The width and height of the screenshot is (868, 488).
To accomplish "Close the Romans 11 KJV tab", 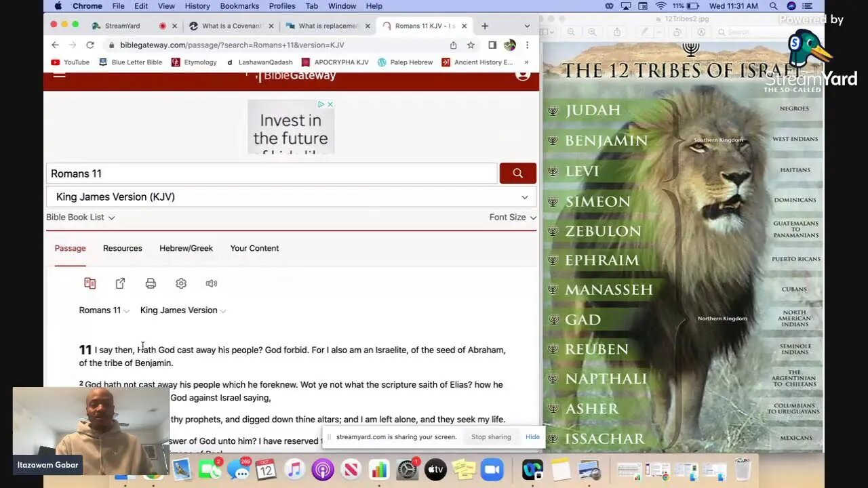I will click(464, 26).
